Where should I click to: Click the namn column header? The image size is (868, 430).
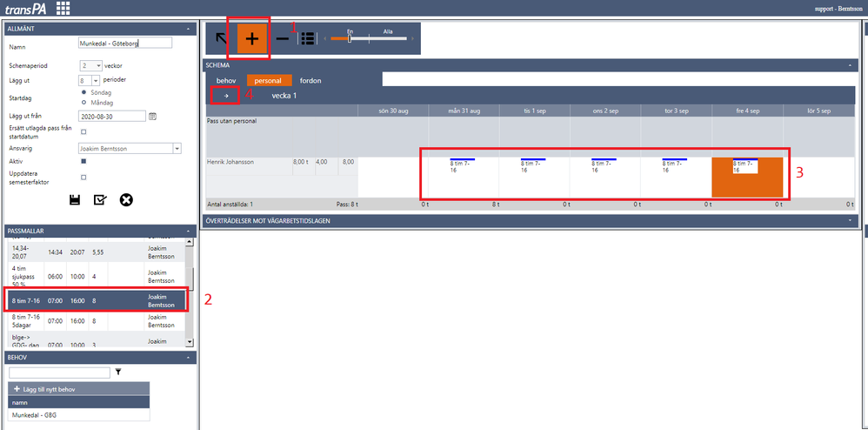tap(79, 403)
